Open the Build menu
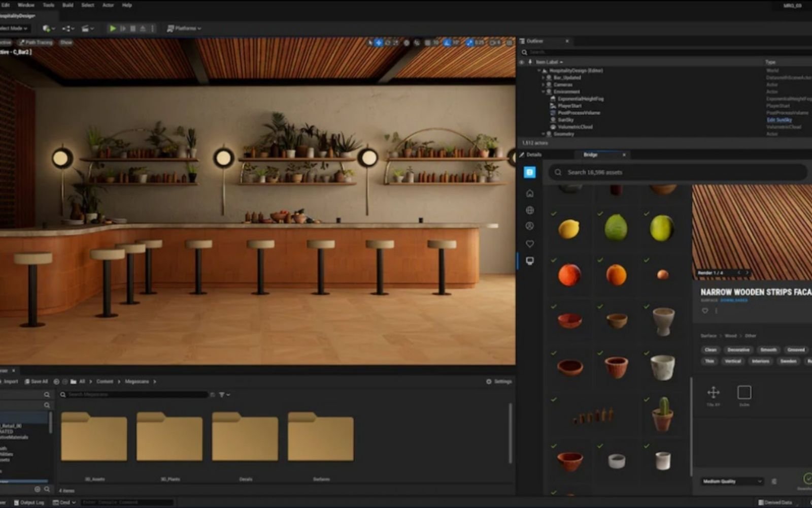812x508 pixels. pyautogui.click(x=67, y=5)
